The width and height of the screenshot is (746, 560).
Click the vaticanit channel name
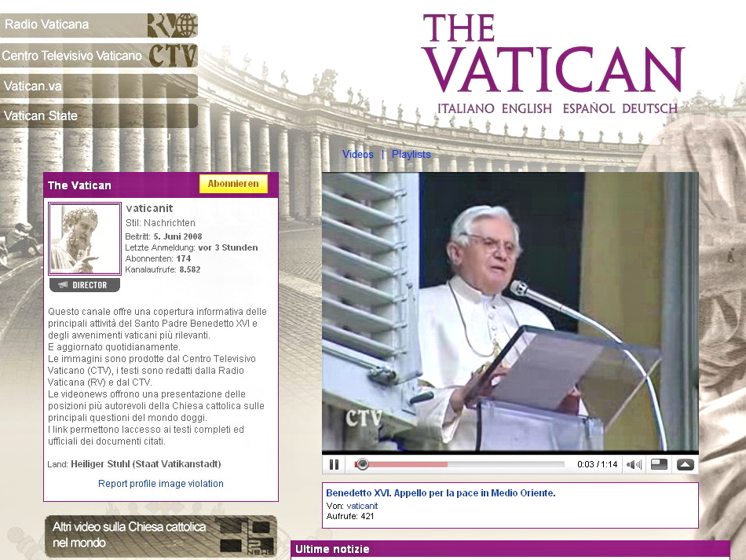tap(149, 208)
